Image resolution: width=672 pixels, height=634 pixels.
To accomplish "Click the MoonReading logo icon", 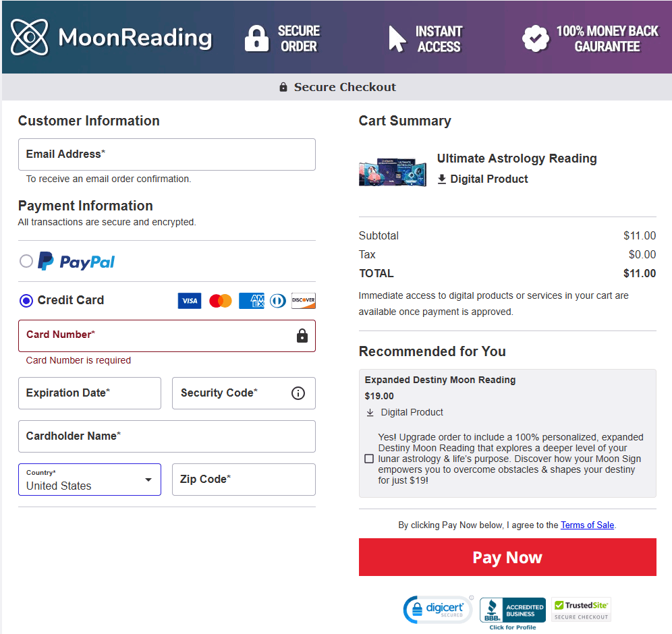I will 30,38.
